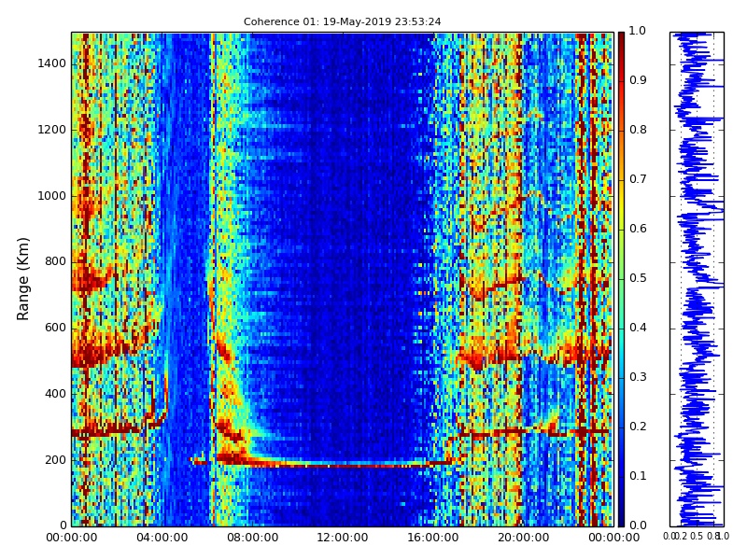Image resolution: width=747 pixels, height=560 pixels.
Task: Select the 12:00:00 time axis label
Action: click(x=342, y=538)
